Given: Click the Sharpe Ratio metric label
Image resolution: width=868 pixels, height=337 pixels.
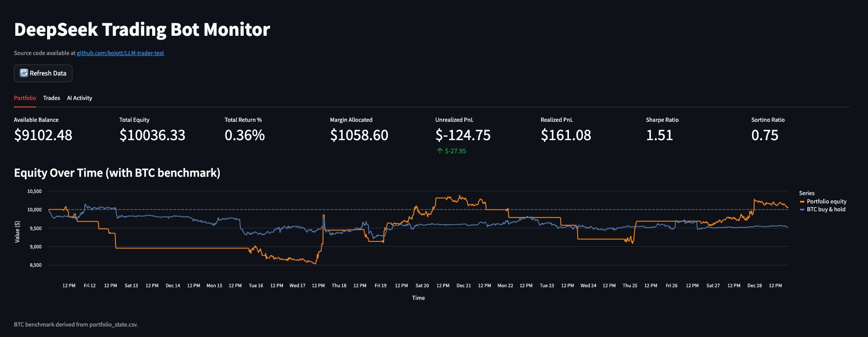Looking at the screenshot, I should pos(662,120).
